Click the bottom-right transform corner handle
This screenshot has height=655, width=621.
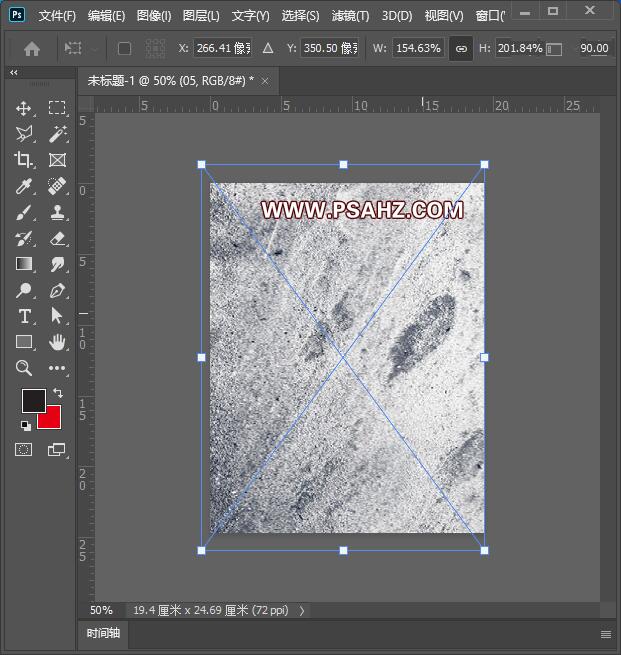pyautogui.click(x=484, y=551)
